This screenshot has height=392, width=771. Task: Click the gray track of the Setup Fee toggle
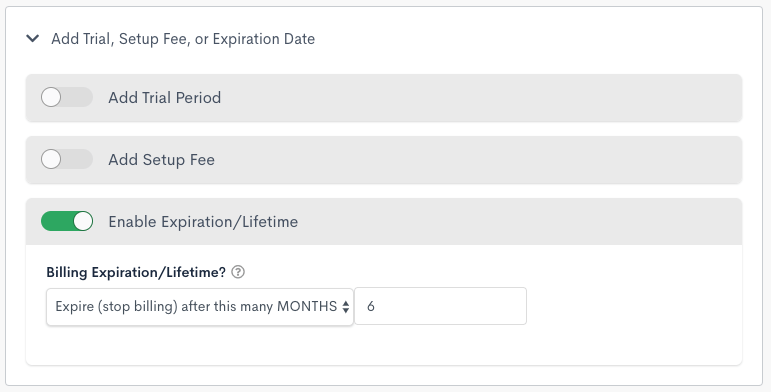[x=77, y=159]
